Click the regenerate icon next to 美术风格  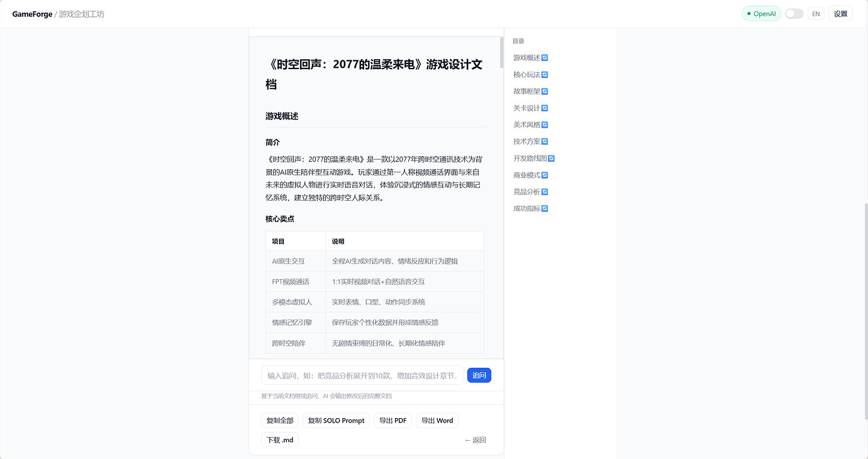pyautogui.click(x=545, y=125)
